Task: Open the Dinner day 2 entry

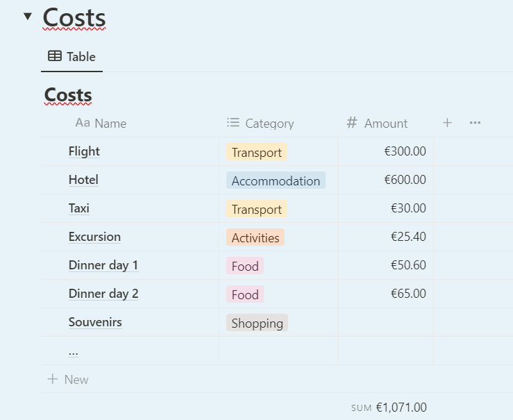Action: [x=103, y=294]
